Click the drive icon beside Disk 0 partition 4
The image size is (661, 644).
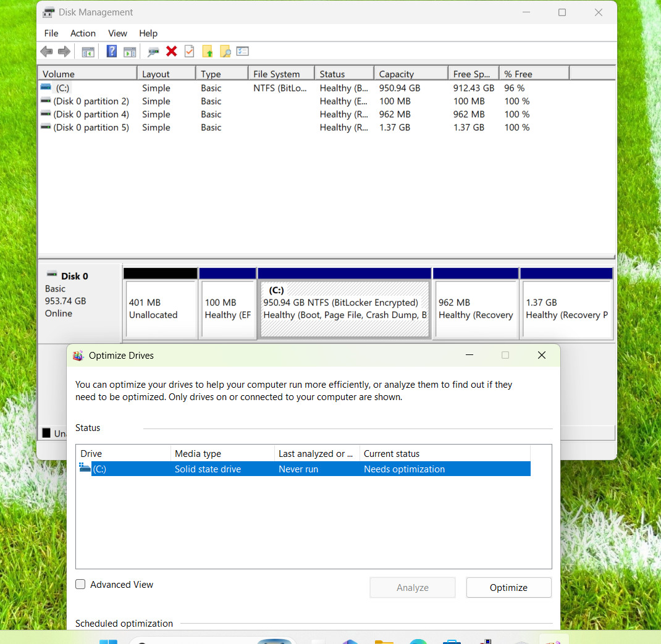tap(46, 114)
